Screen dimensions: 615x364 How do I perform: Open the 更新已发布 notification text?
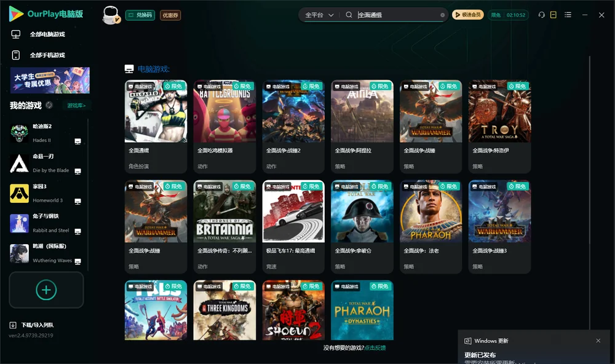[480, 355]
